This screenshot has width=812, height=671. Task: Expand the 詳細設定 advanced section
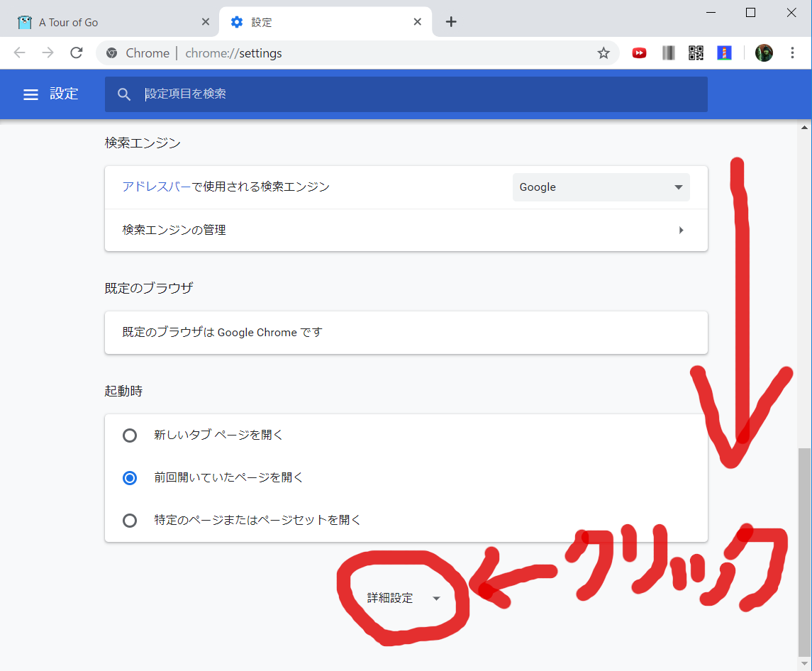pyautogui.click(x=404, y=598)
